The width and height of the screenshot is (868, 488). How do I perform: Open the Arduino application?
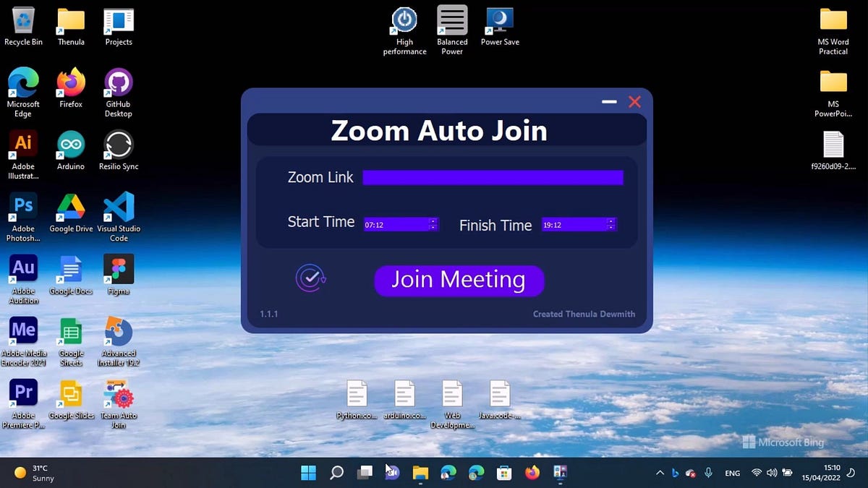(70, 143)
